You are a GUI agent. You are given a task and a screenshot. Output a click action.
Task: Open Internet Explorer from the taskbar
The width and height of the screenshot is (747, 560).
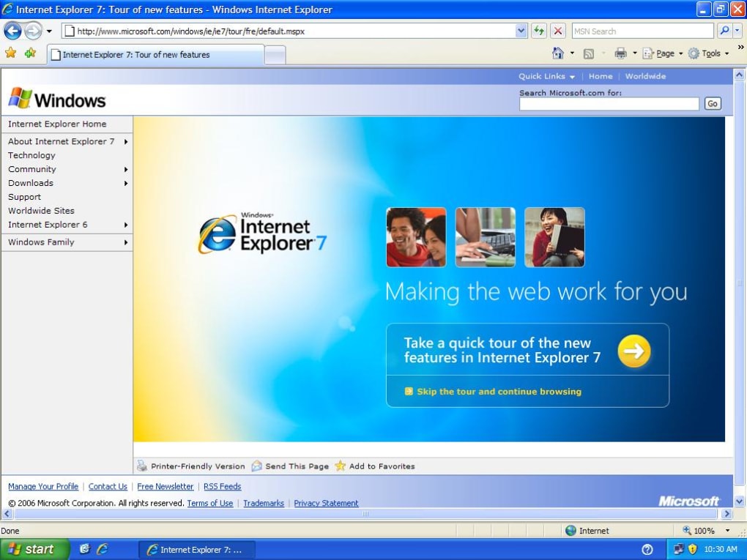(x=103, y=549)
